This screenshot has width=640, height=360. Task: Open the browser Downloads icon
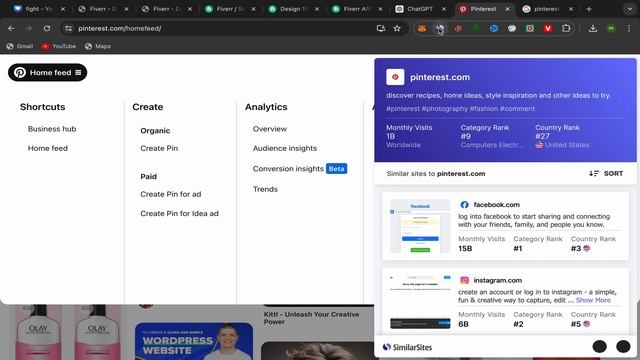click(593, 28)
